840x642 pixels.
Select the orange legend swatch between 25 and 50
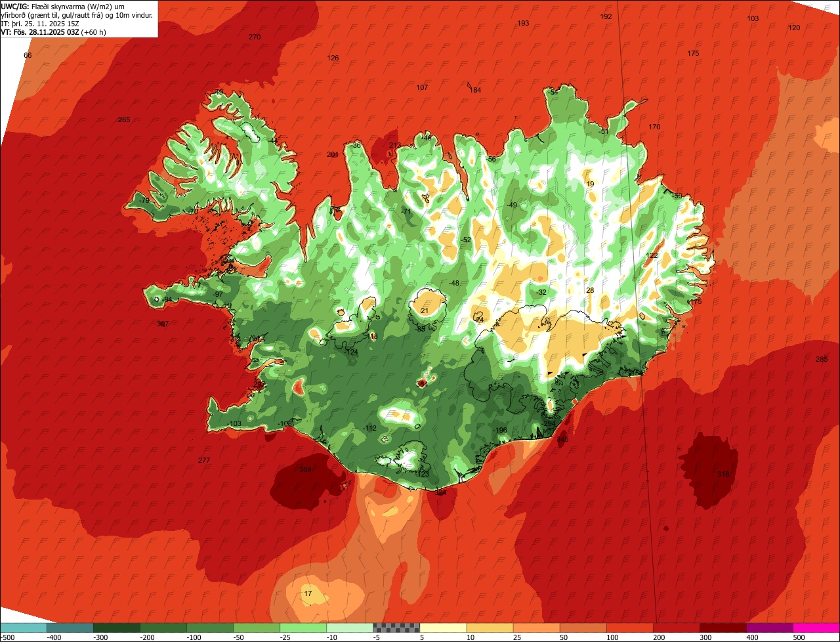[535, 628]
